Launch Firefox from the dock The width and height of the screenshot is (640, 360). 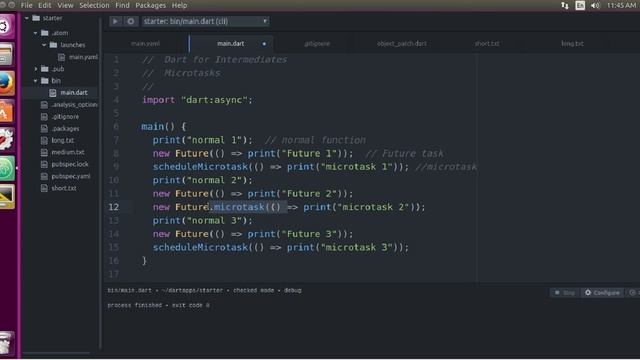(6, 83)
